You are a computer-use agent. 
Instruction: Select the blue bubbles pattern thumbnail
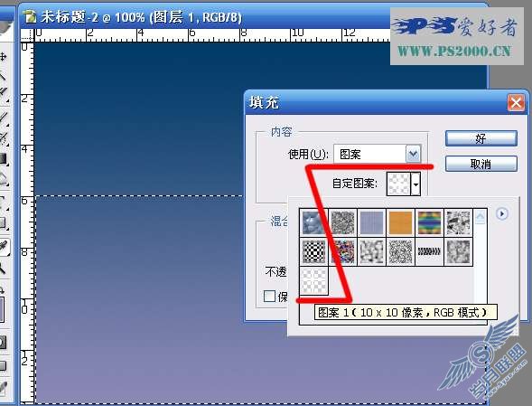313,222
